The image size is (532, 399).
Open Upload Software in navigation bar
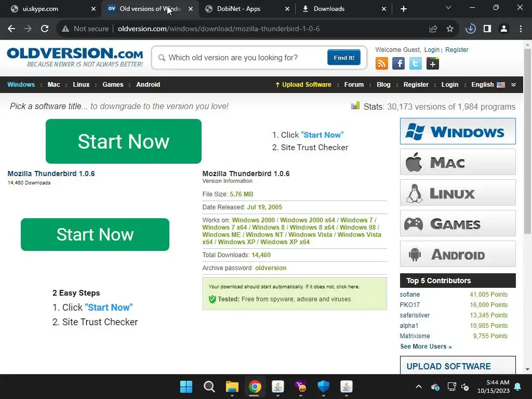tap(303, 85)
